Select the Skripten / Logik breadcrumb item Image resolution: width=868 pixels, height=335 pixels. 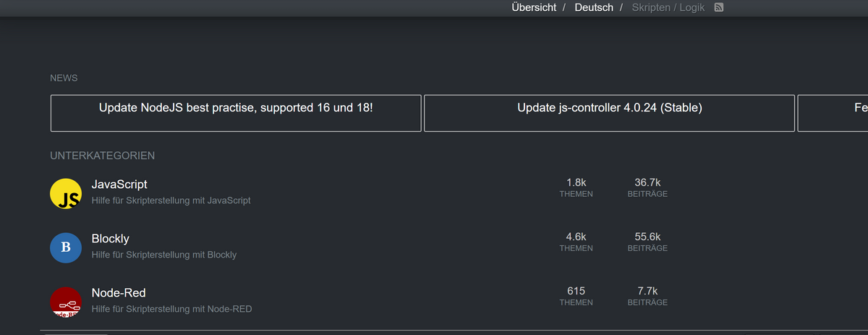[x=668, y=7]
